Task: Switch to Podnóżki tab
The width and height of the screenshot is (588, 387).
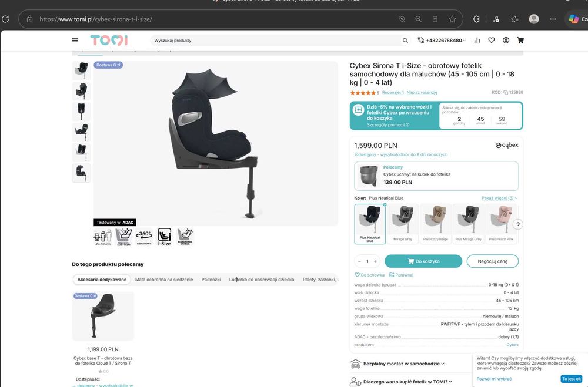Action: [x=211, y=280]
